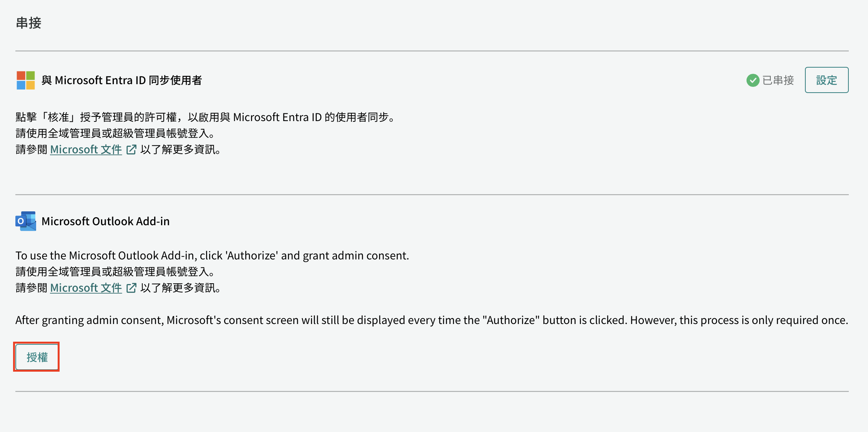
Task: Click the Microsoft Outlook Add-in title
Action: coord(105,221)
